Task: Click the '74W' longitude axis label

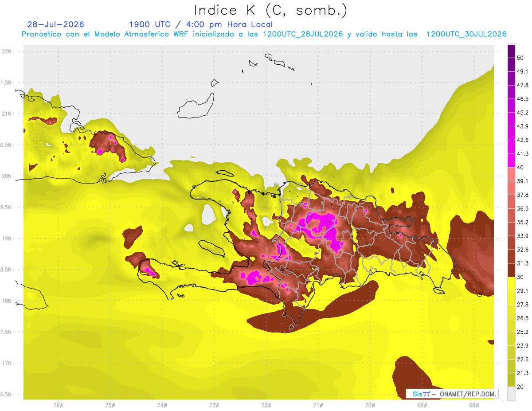Action: point(162,405)
